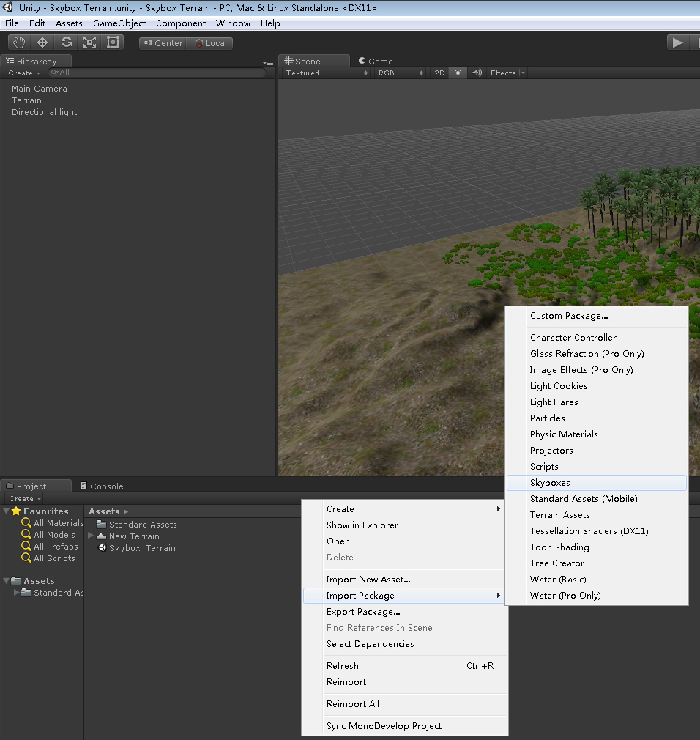Expand the New Terrain asset arrow
Viewport: 700px width, 740px height.
(91, 536)
